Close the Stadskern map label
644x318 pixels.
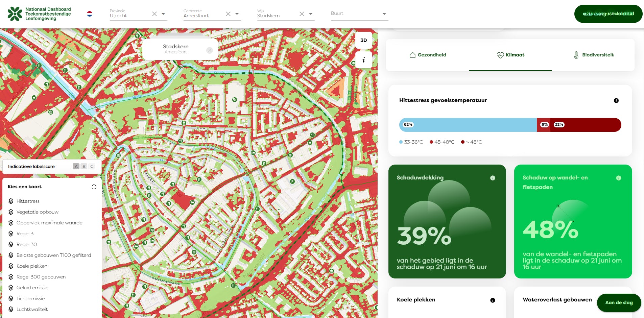click(210, 50)
